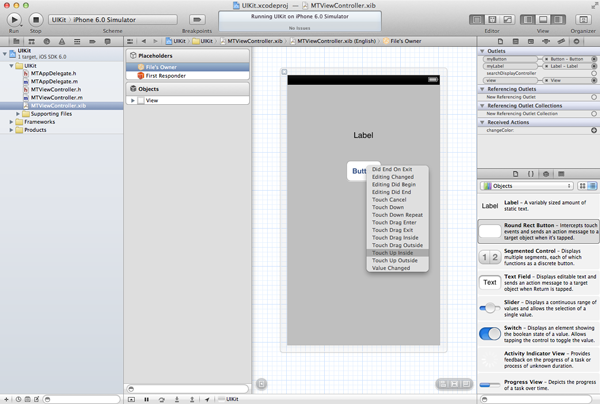Expand the Frameworks folder

click(x=11, y=122)
